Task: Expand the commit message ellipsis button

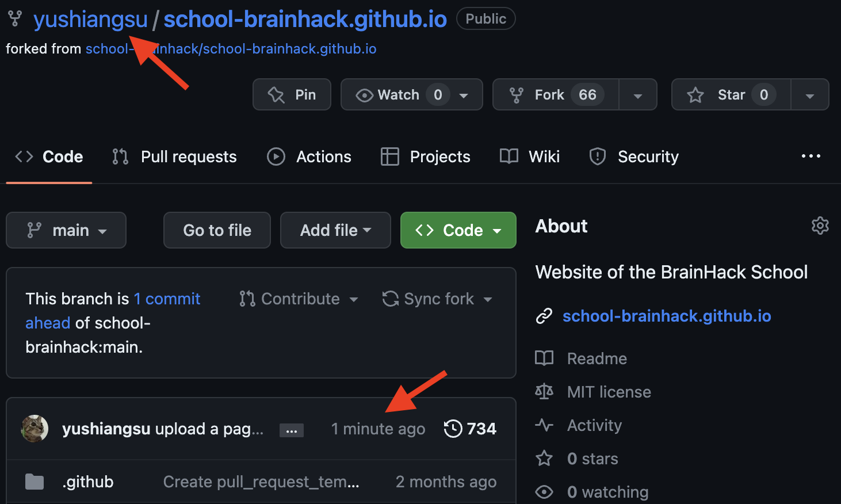Action: (292, 430)
